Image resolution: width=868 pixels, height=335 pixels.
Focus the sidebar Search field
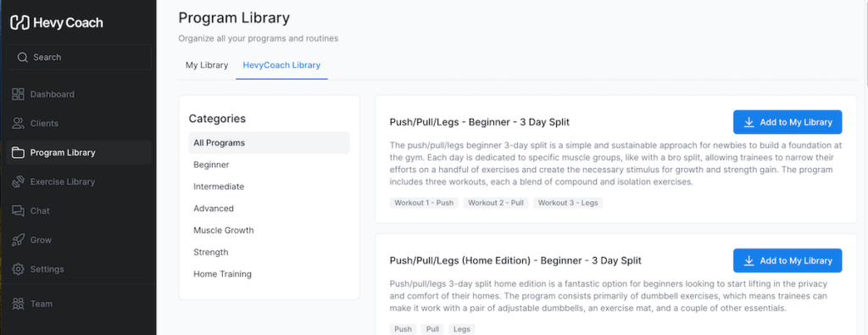point(79,57)
